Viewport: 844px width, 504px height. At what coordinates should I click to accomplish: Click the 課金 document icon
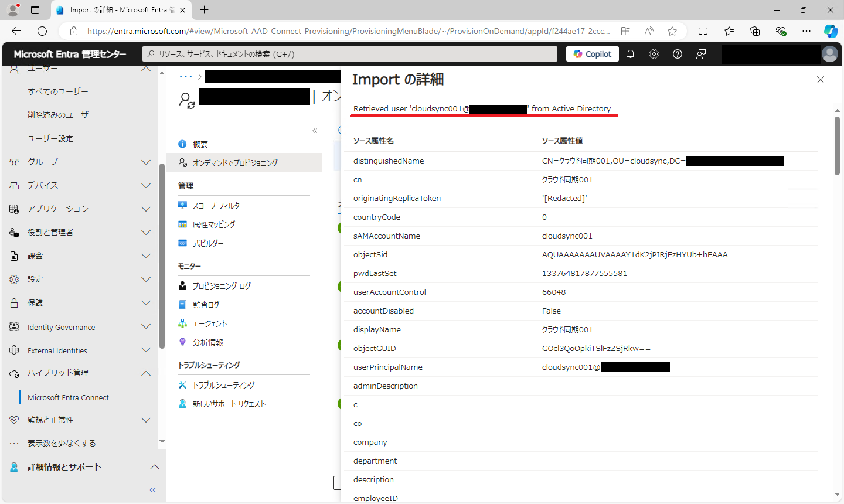(x=14, y=256)
